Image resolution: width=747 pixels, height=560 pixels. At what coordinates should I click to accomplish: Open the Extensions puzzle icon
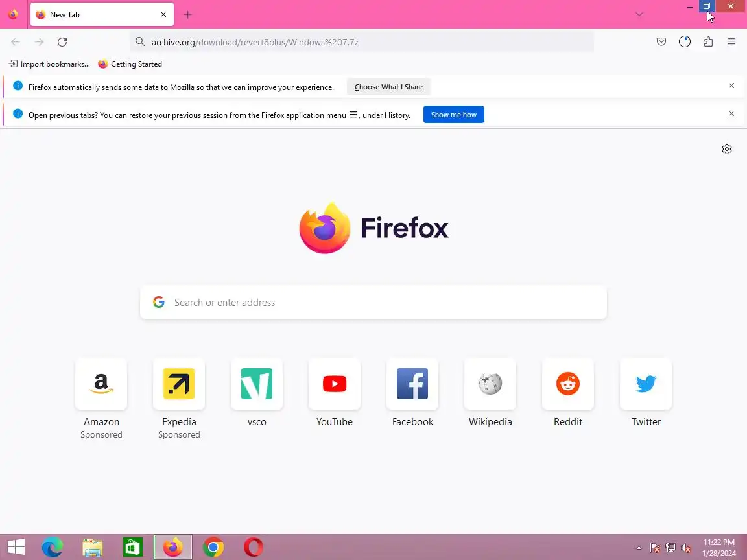pos(708,42)
